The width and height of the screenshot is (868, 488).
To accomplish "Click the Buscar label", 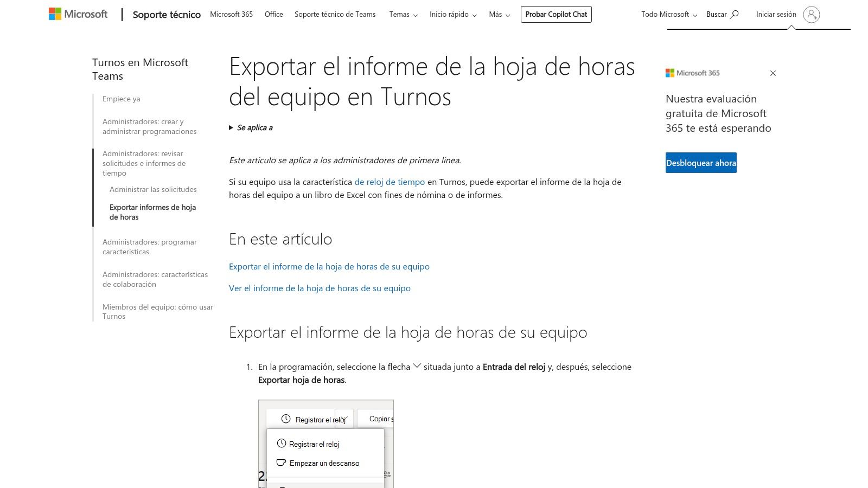I will click(717, 15).
